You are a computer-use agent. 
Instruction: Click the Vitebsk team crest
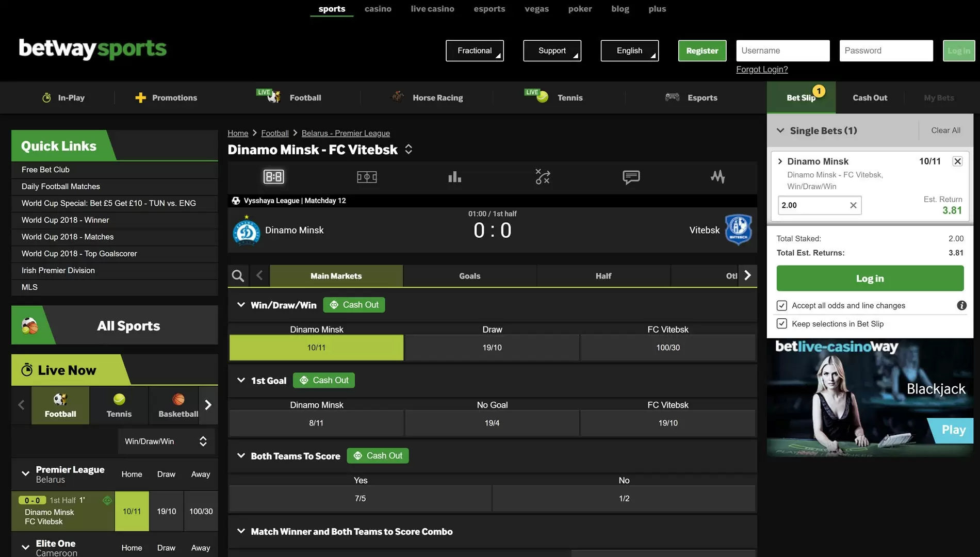(738, 230)
